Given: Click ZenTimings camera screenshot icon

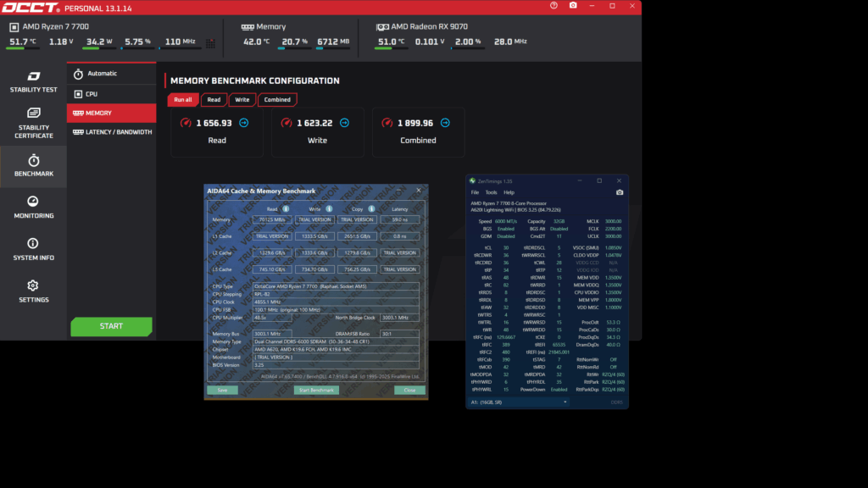Looking at the screenshot, I should 620,192.
